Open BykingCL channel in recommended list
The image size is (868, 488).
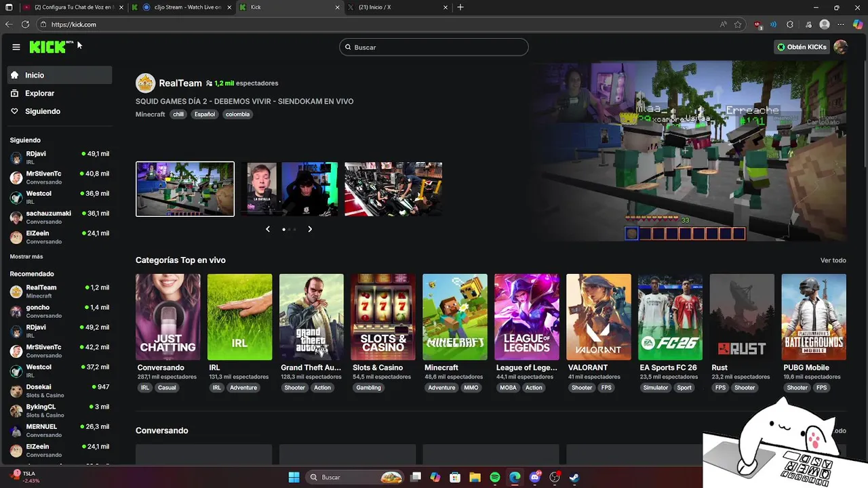60,411
